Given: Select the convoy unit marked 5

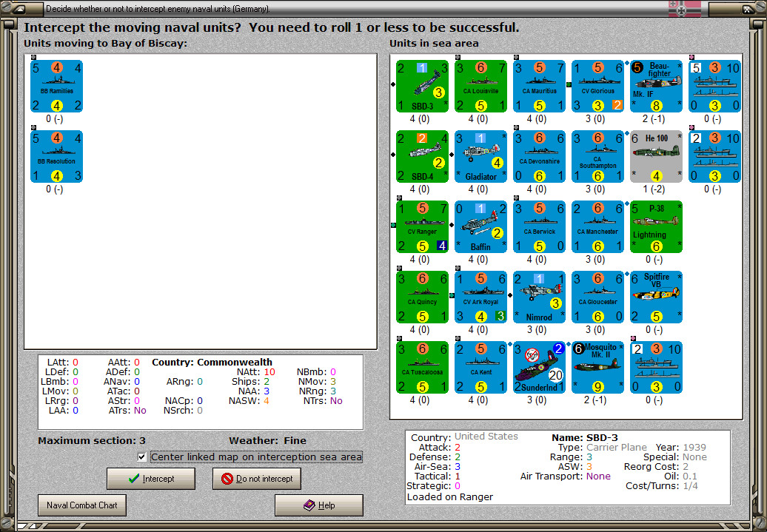Looking at the screenshot, I should [x=714, y=86].
